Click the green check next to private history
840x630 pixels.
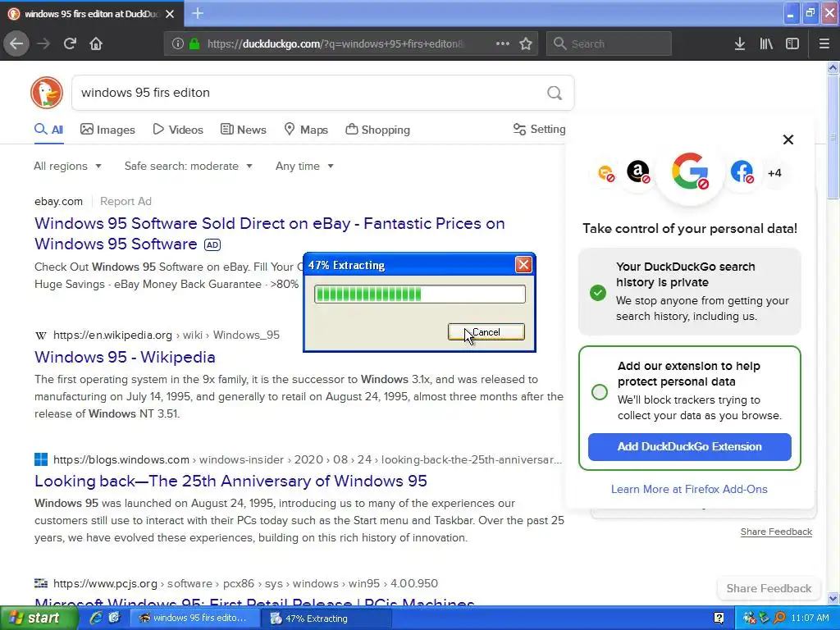coord(598,293)
